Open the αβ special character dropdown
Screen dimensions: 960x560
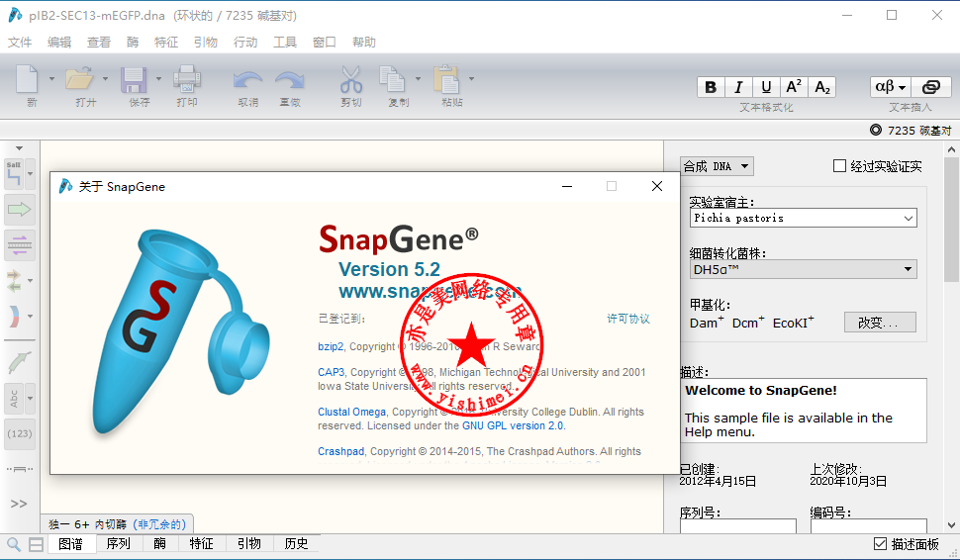[x=890, y=87]
